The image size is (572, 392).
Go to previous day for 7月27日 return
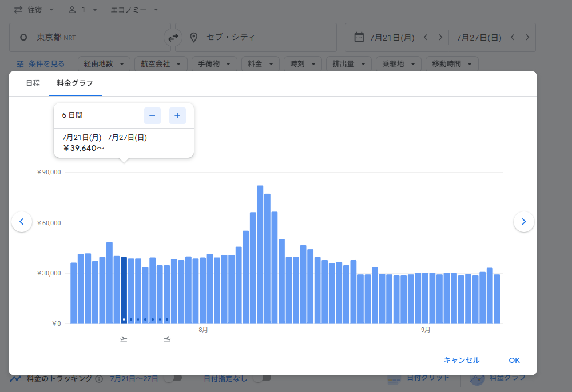pos(513,37)
